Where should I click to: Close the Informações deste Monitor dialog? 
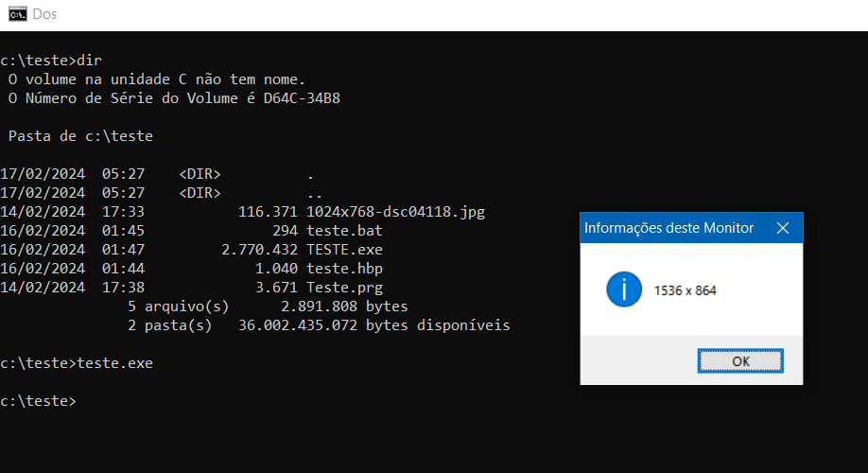[782, 228]
